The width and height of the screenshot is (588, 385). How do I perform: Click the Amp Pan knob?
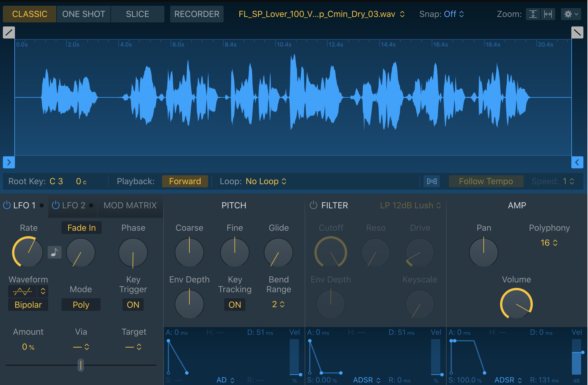click(484, 252)
